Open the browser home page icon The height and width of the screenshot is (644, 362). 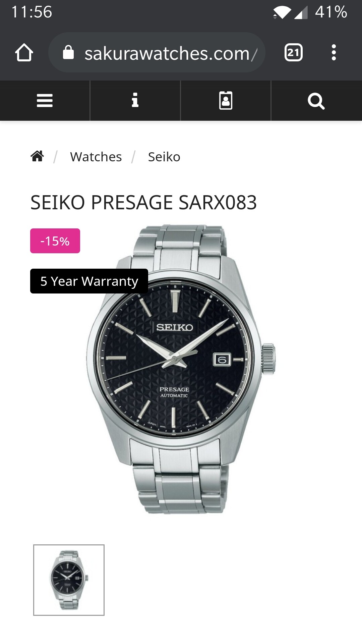(x=24, y=52)
